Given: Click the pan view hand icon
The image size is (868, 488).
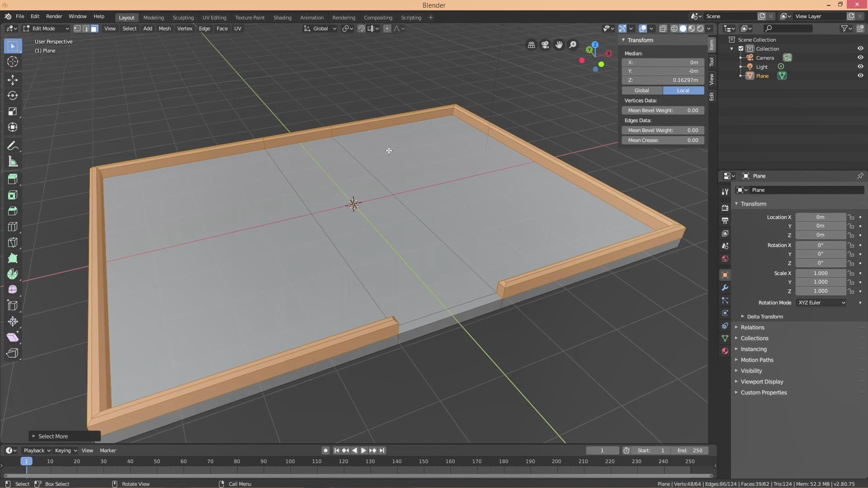Looking at the screenshot, I should [559, 45].
